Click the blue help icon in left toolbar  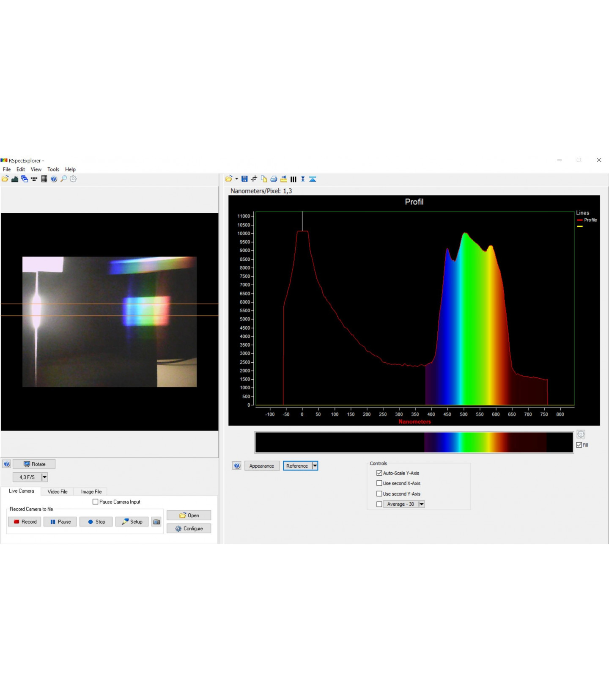54,179
